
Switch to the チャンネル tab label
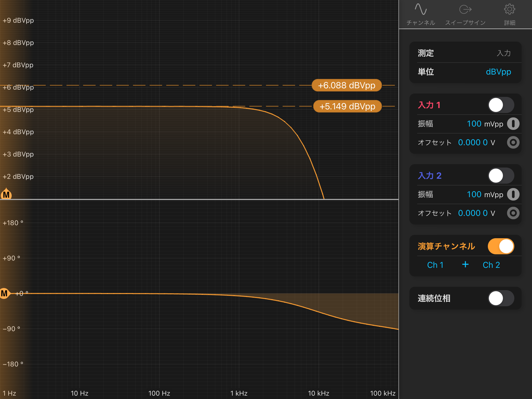click(x=421, y=23)
